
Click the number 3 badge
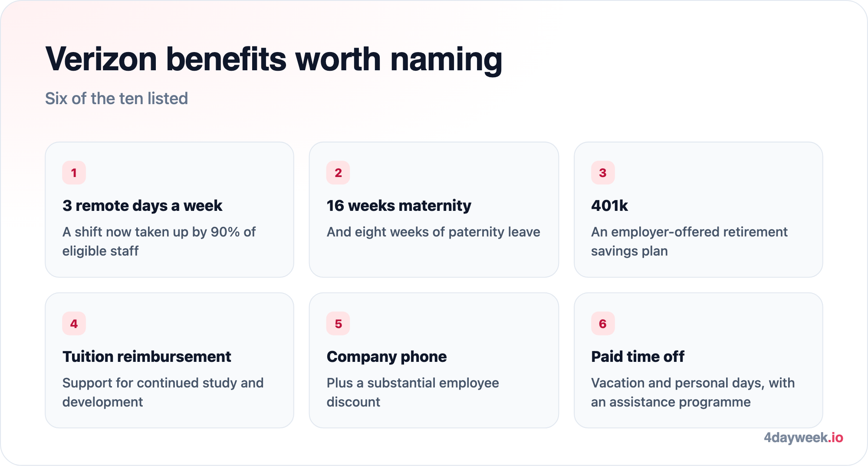(603, 173)
